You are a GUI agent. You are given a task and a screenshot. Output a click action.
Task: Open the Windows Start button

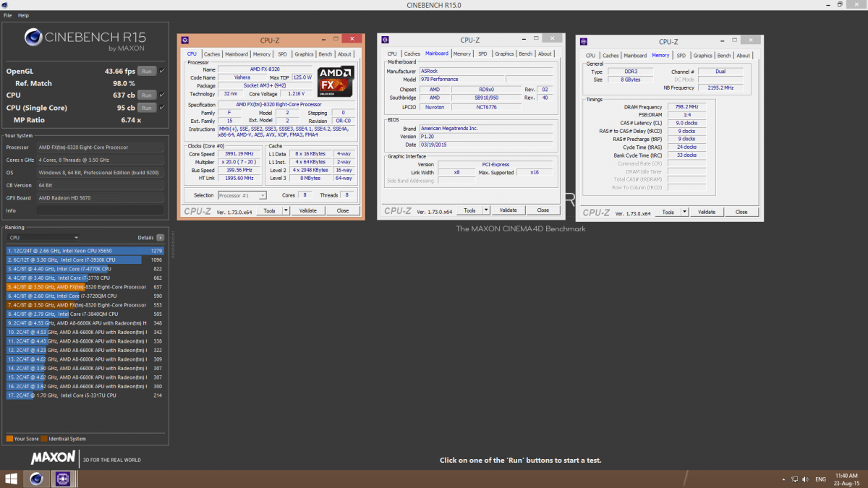pos(12,479)
